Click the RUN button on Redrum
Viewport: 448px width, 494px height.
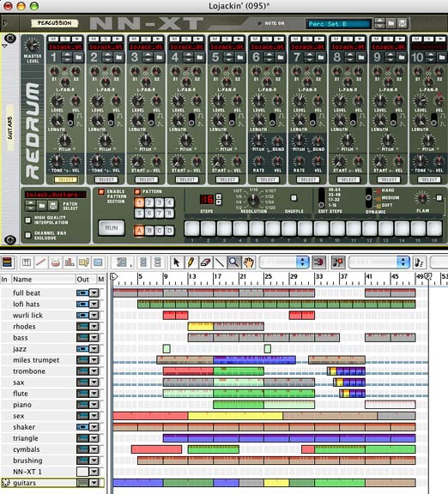pos(112,228)
